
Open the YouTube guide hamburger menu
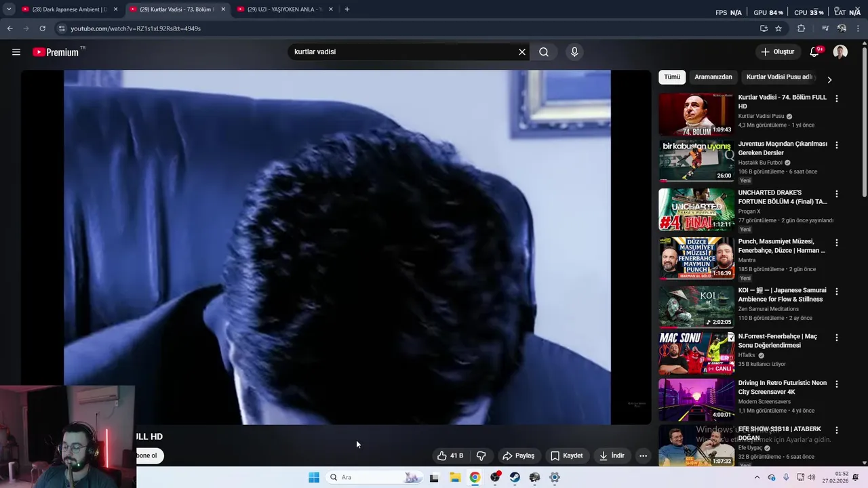(x=16, y=52)
